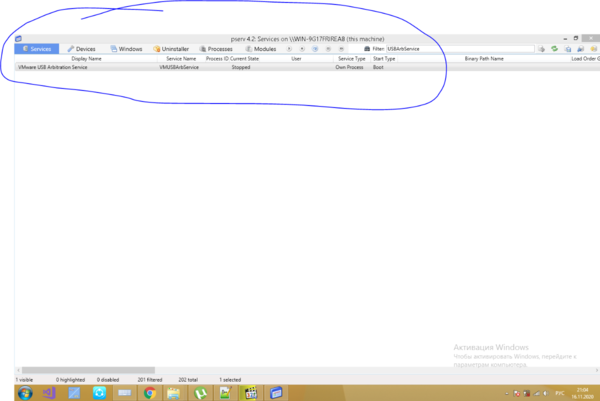
Task: Click the pserv application icon in the title bar
Action: [18, 39]
